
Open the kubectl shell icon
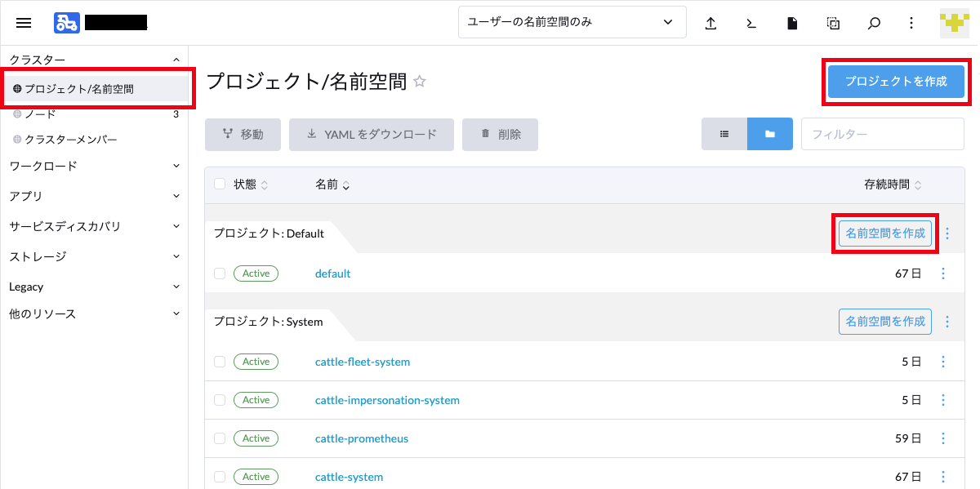751,23
